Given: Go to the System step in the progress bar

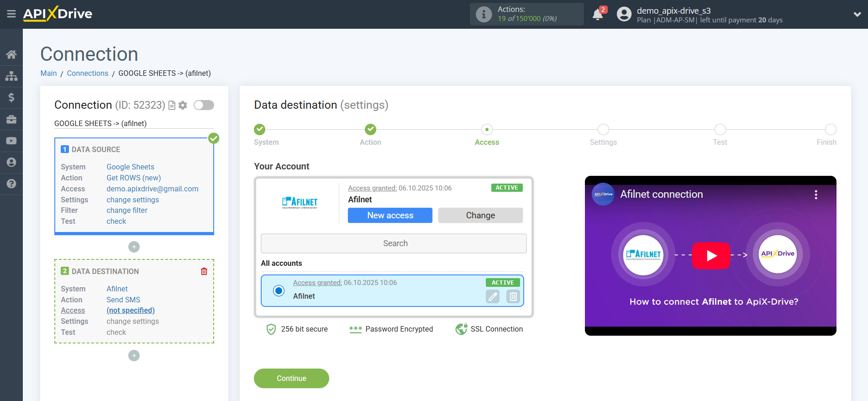Looking at the screenshot, I should (260, 130).
